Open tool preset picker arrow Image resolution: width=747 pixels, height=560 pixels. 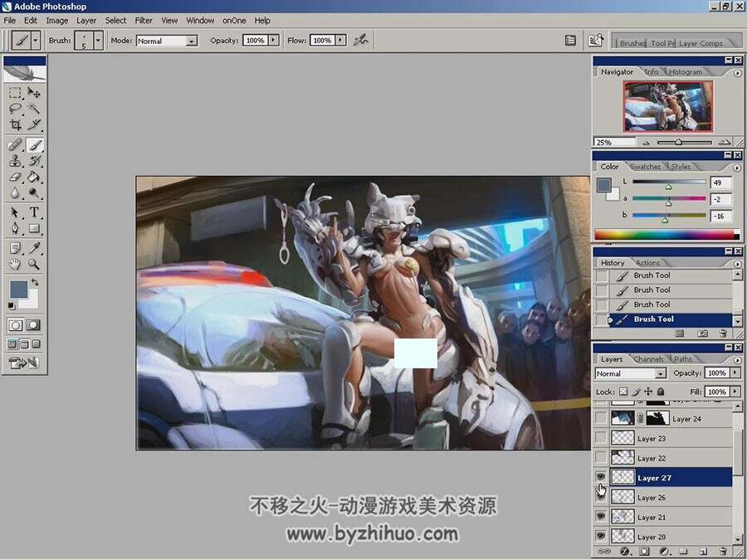pyautogui.click(x=35, y=41)
